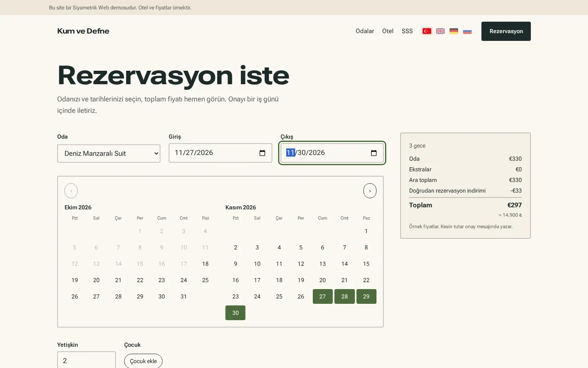Image resolution: width=588 pixels, height=368 pixels.
Task: Click the "Ara toplam" row label
Action: coord(423,180)
